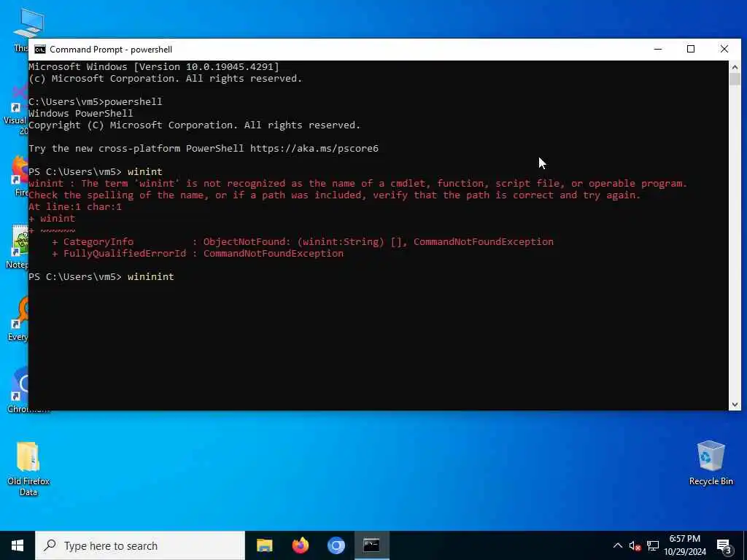
Task: Click the typed command 'wininint'
Action: [150, 276]
